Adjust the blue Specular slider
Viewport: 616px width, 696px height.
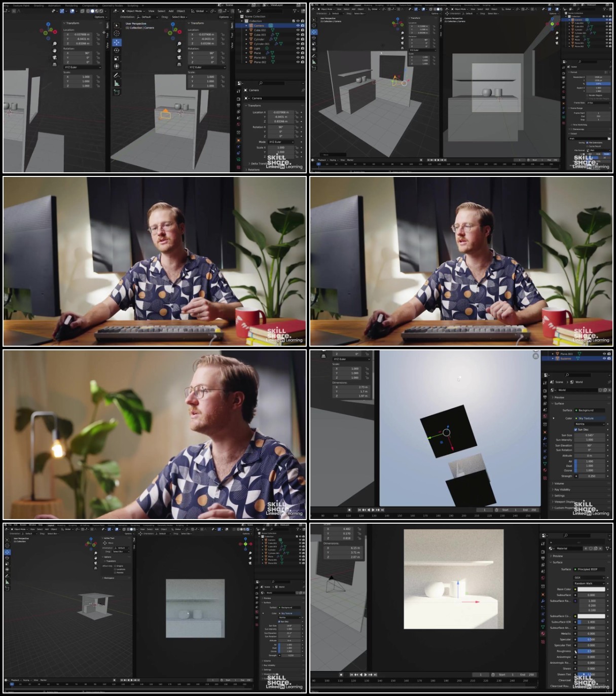coord(592,639)
